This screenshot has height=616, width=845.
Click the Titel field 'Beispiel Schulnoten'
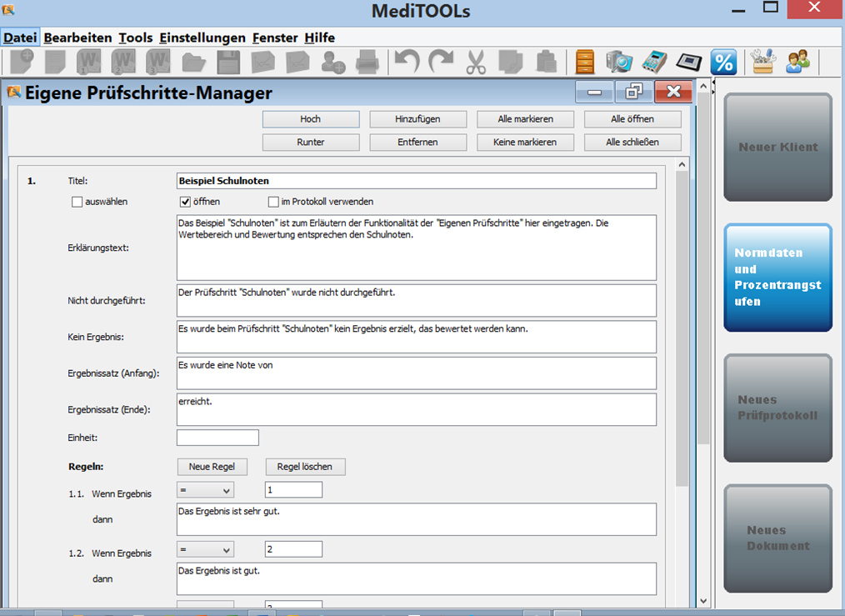pyautogui.click(x=417, y=181)
